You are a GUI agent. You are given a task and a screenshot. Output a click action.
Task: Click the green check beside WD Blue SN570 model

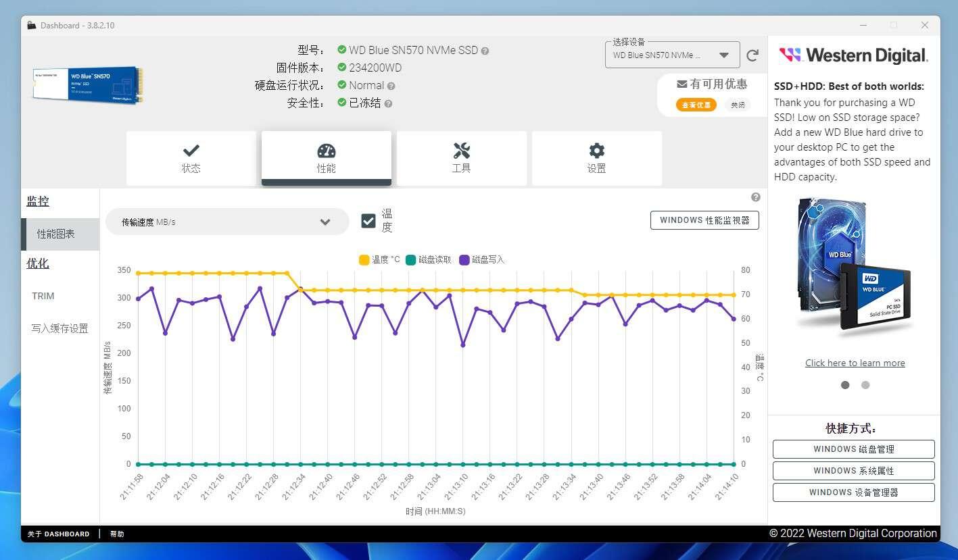pyautogui.click(x=342, y=49)
